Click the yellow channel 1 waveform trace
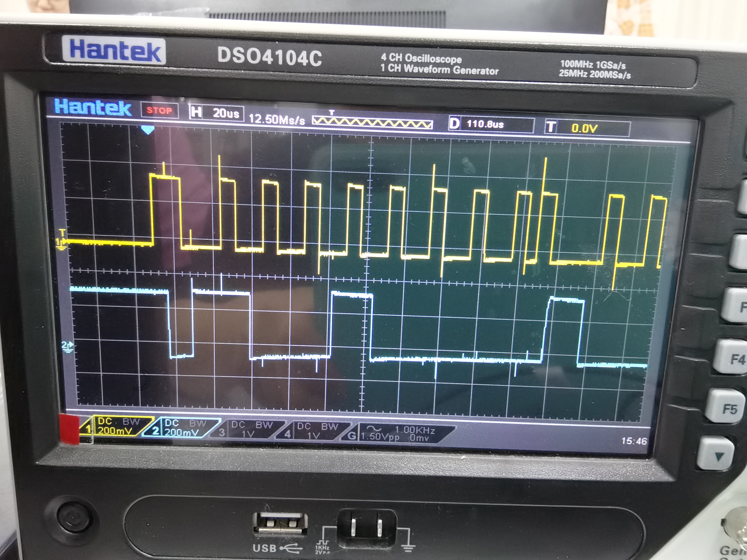This screenshot has width=747, height=560. [365, 223]
